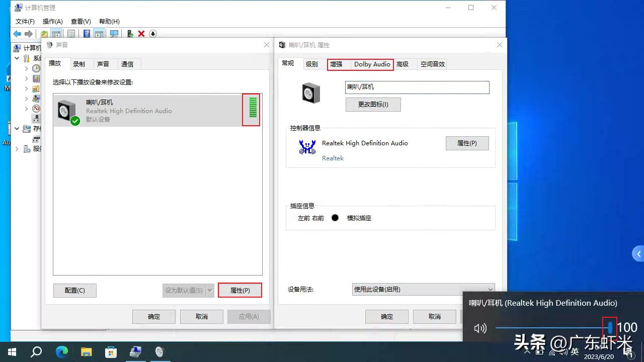The width and height of the screenshot is (644, 362).
Task: Open the 录制 tab in the Sound dialog
Action: pyautogui.click(x=79, y=64)
